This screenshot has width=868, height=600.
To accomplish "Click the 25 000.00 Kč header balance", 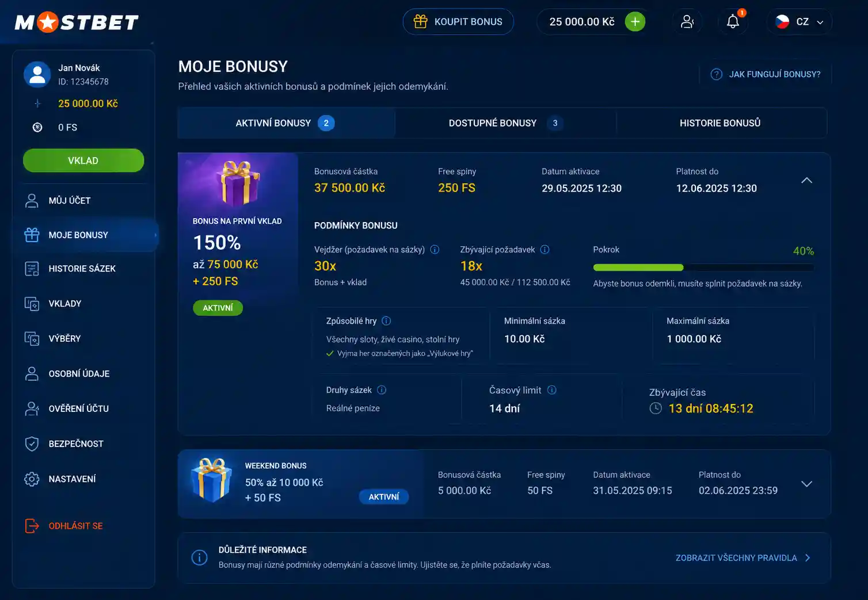I will (582, 22).
